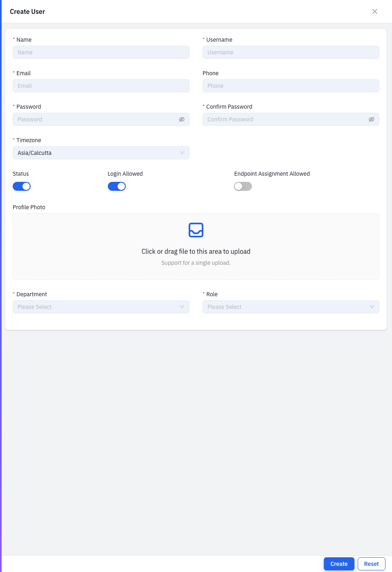Screen dimensions: 392x572
Task: Click the 'Timezone' label
Action: click(29, 140)
